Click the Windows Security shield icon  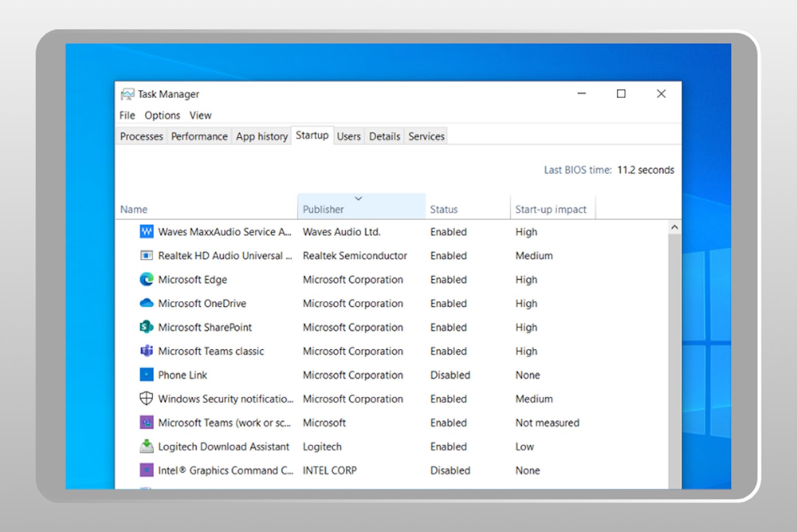[x=146, y=398]
